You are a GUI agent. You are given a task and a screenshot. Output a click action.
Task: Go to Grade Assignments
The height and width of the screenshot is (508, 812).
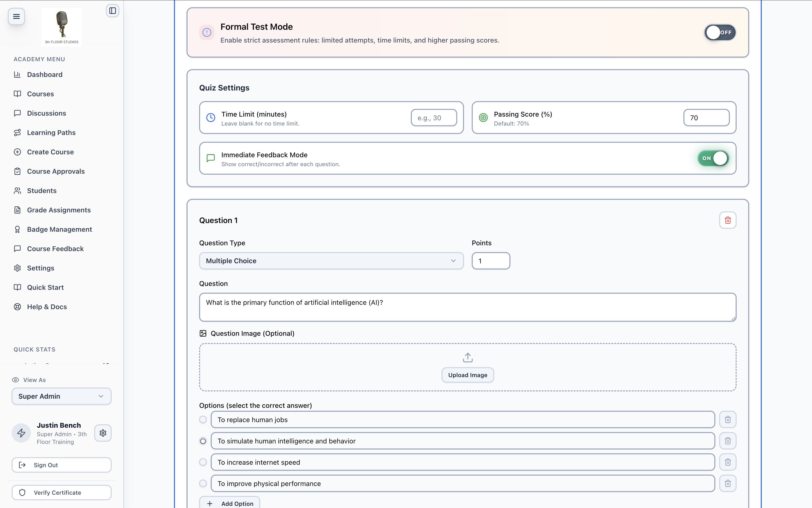pyautogui.click(x=59, y=210)
